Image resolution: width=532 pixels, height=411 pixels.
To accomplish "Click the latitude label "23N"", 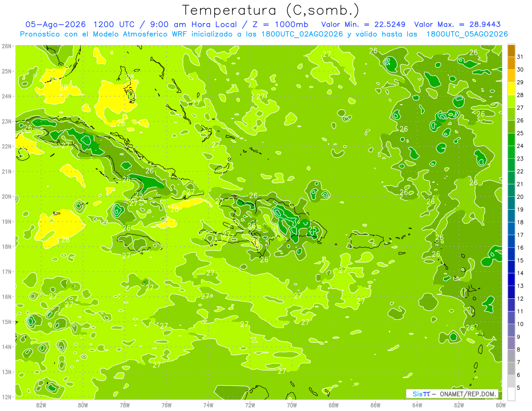I will 7,121.
